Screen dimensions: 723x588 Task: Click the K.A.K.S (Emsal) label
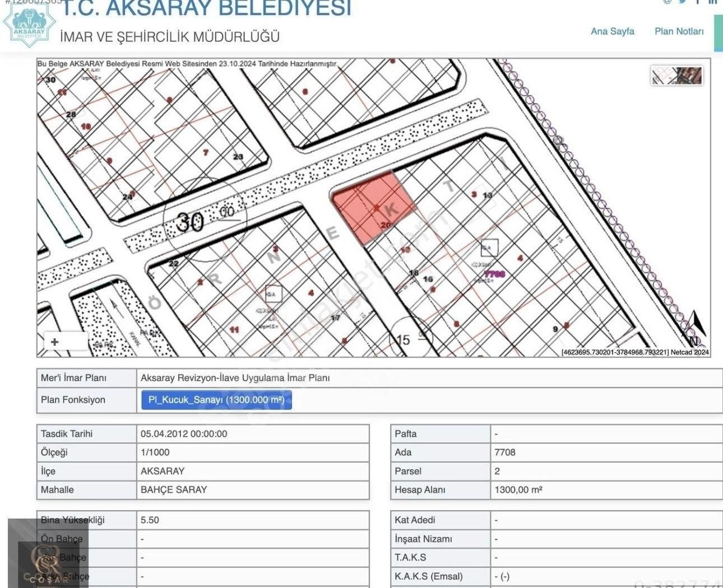[x=429, y=576]
